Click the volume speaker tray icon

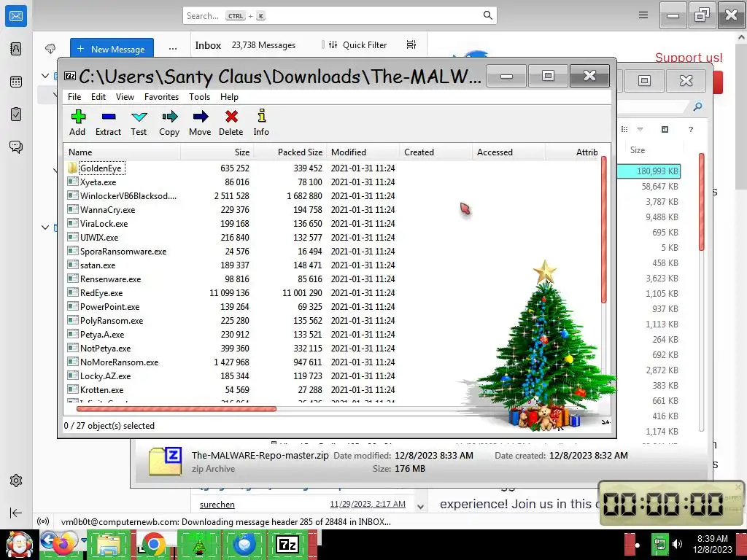tap(676, 544)
